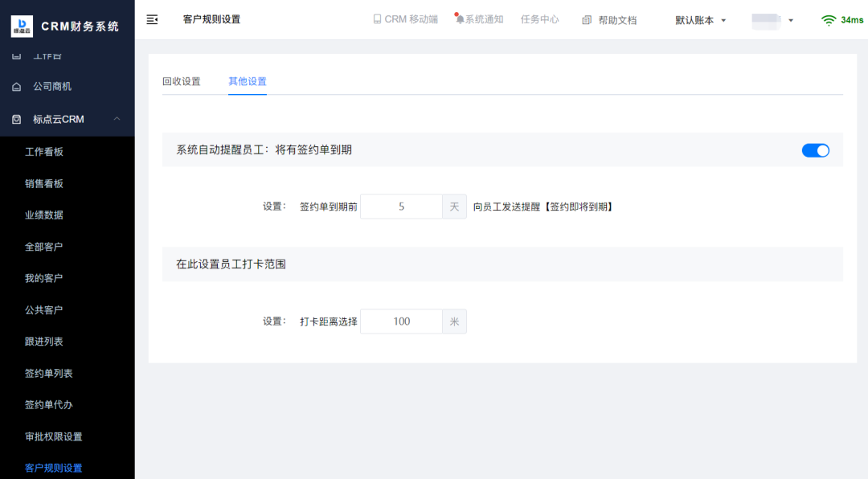
Task: Click the 打卡距离 input showing 100
Action: (401, 321)
